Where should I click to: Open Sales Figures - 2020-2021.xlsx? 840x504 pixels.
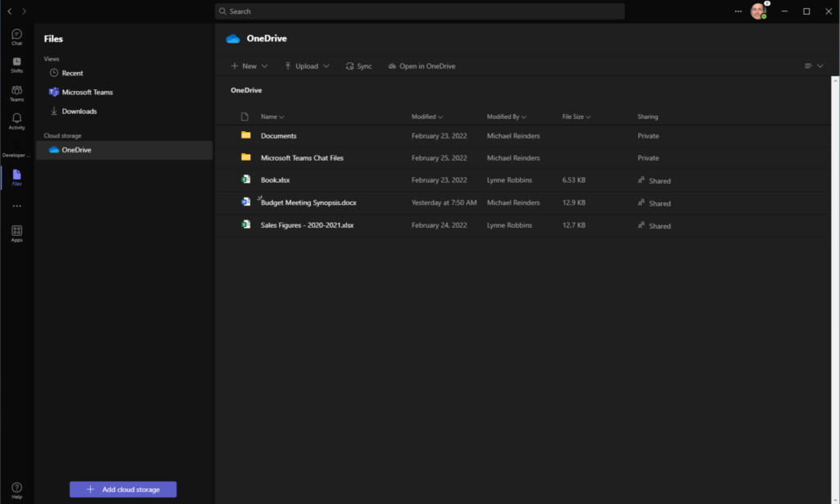pos(307,225)
